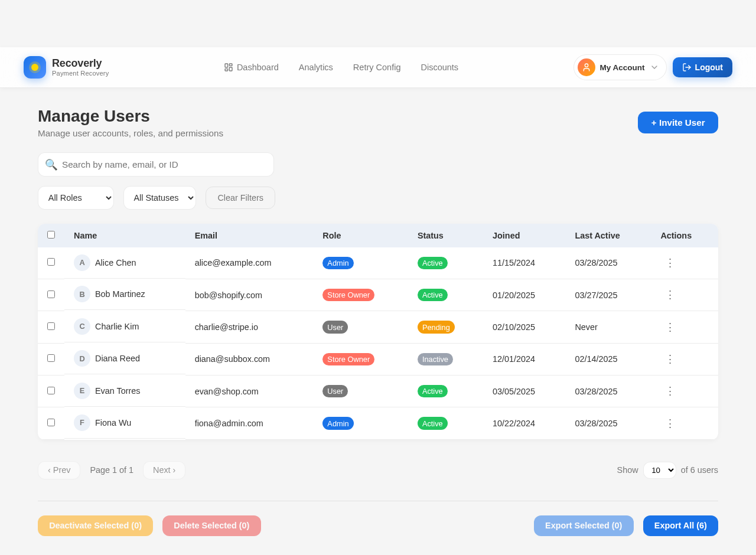Click Diana Reed's Inactive status badge
Viewport: 756px width, 555px height.
tap(435, 359)
